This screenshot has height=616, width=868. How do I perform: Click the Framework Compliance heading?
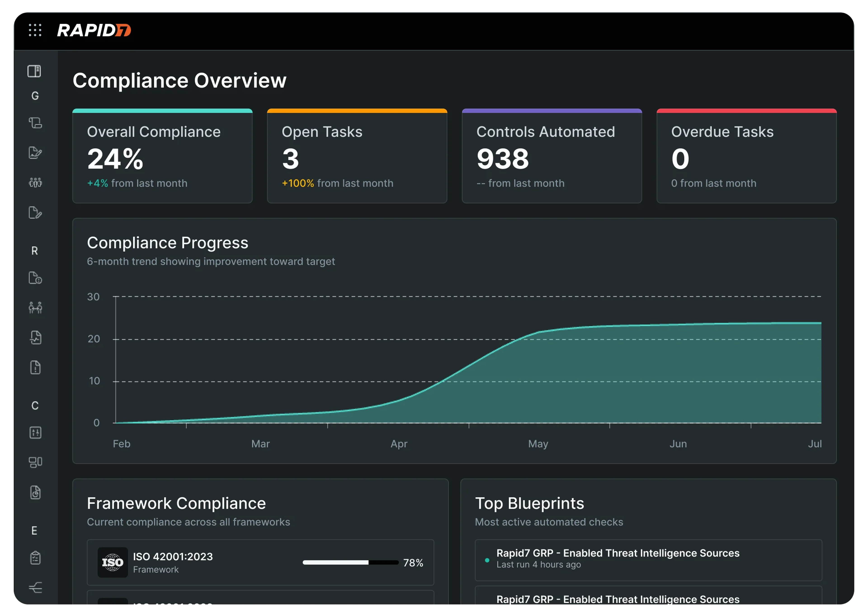click(x=176, y=503)
